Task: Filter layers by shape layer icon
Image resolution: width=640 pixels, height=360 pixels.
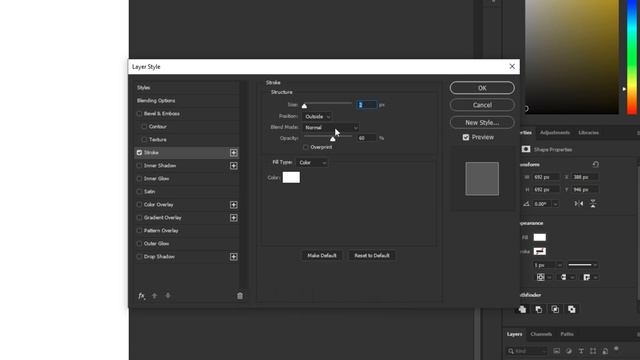Action: click(593, 351)
